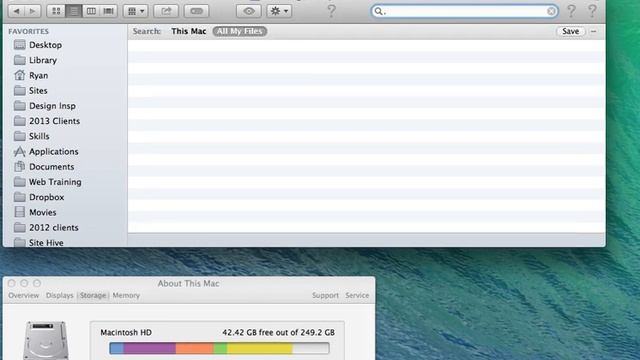Viewport: 640px width, 360px height.
Task: Switch Finder to column view
Action: (x=91, y=11)
